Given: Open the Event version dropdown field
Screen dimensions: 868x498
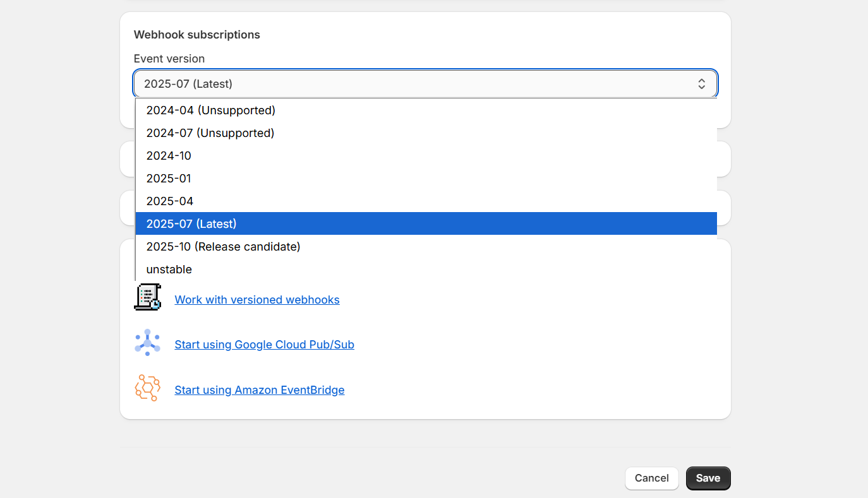Looking at the screenshot, I should (417, 84).
